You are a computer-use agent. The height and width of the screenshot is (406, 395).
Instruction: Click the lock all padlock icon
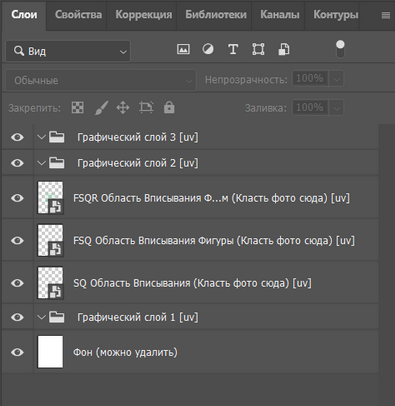tap(169, 107)
